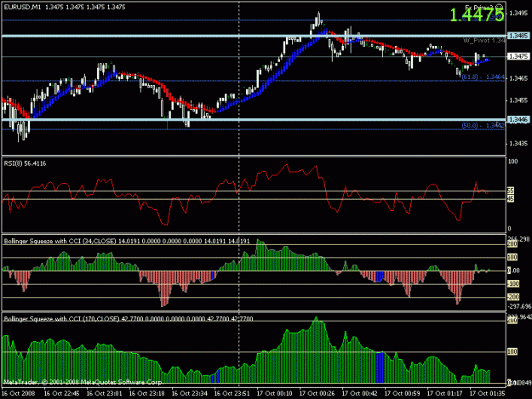Viewport: 532px width, 399px height.
Task: Click the 100 level label in CCI 170 panel
Action: tap(512, 352)
